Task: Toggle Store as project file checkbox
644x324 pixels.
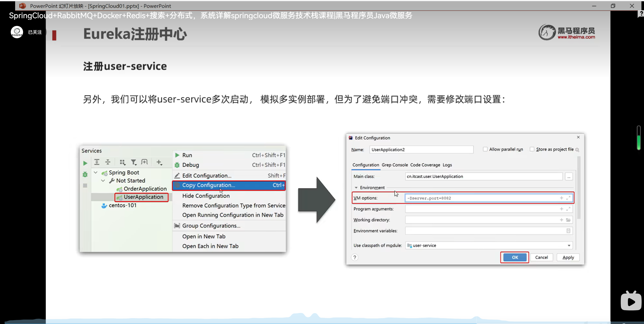Action: pyautogui.click(x=532, y=149)
